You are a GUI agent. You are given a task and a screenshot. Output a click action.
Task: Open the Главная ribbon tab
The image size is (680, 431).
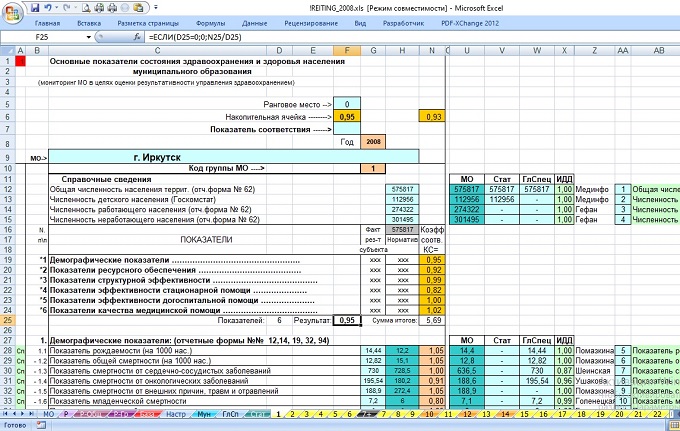pos(47,23)
